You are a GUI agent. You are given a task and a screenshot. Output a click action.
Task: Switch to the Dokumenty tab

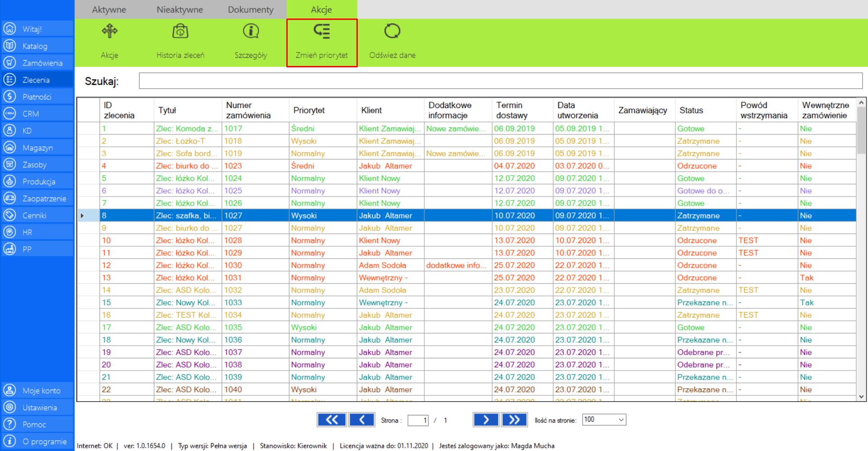[251, 9]
